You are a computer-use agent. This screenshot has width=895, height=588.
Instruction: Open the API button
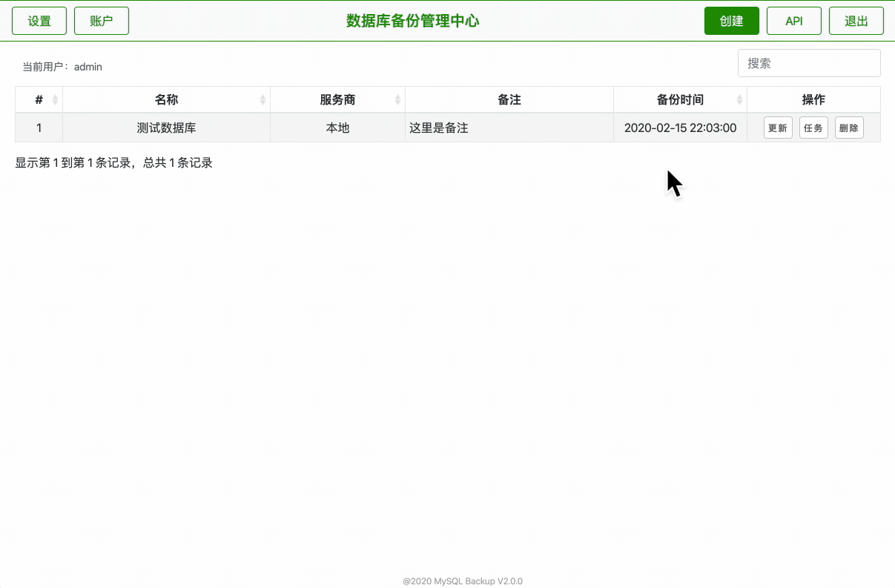[x=794, y=21]
